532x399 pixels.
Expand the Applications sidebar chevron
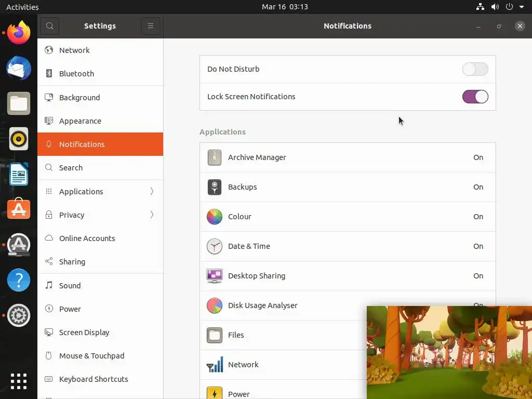[x=152, y=191]
